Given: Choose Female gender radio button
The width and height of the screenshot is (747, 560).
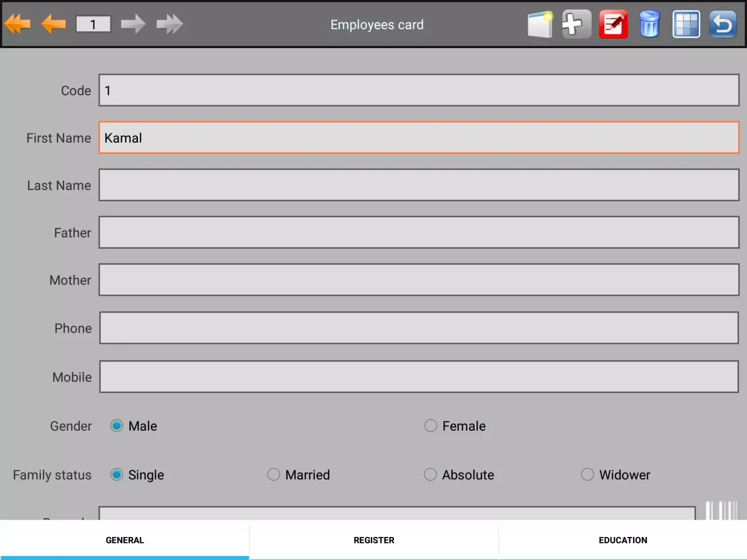Looking at the screenshot, I should [430, 426].
